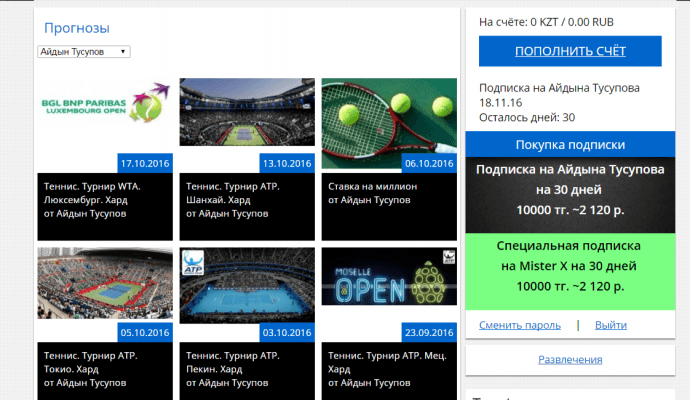690x400 pixels.
Task: Click the Выйти logout link
Action: [611, 325]
